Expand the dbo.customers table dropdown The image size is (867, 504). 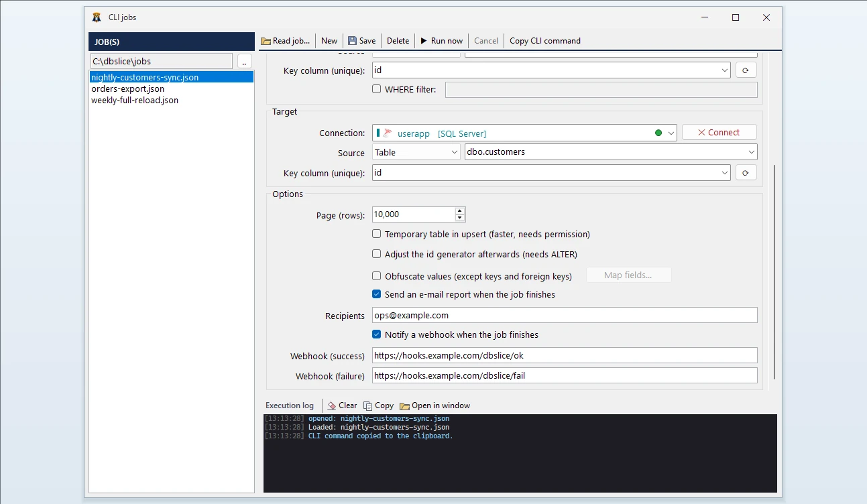[x=751, y=152]
